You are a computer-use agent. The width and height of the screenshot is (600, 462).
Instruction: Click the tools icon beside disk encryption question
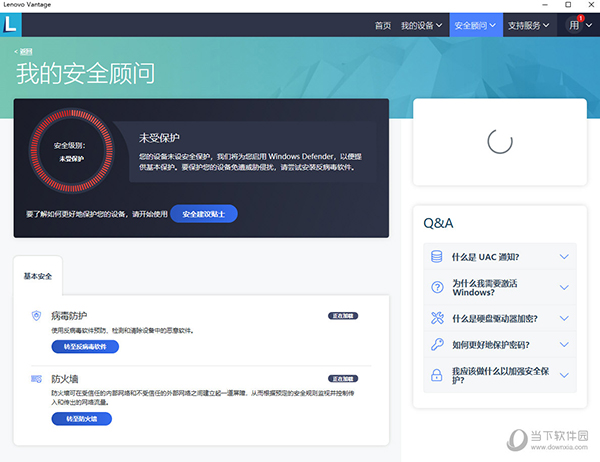[437, 318]
